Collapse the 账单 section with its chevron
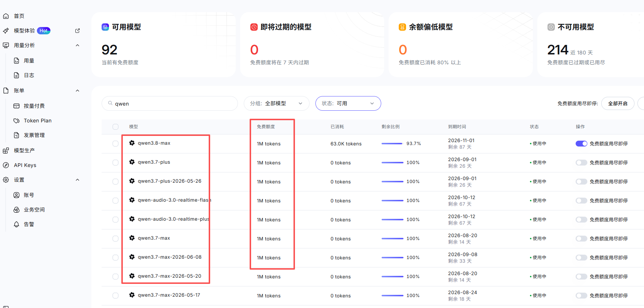644x308 pixels. [x=77, y=91]
